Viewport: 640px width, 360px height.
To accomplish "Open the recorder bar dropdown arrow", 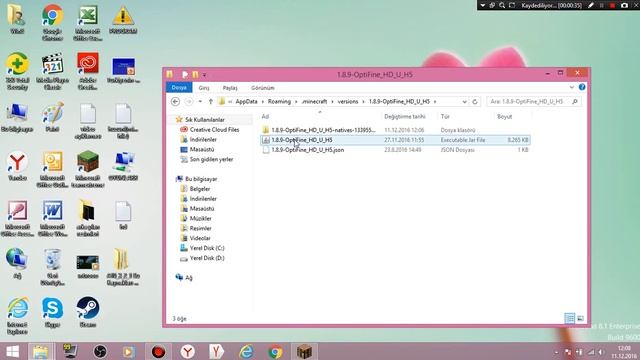I will tap(483, 5).
